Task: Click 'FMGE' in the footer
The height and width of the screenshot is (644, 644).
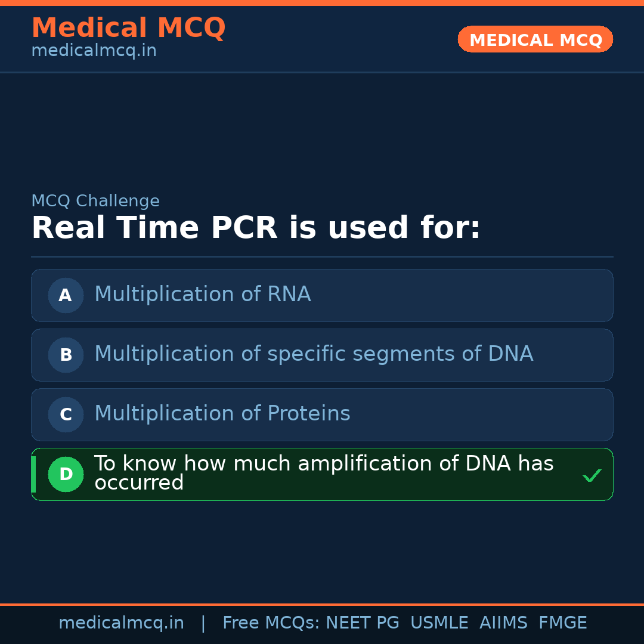Action: click(x=562, y=623)
